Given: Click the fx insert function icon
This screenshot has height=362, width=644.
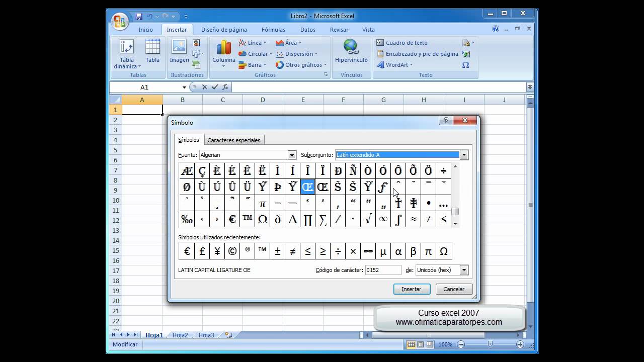Looking at the screenshot, I should coord(225,87).
